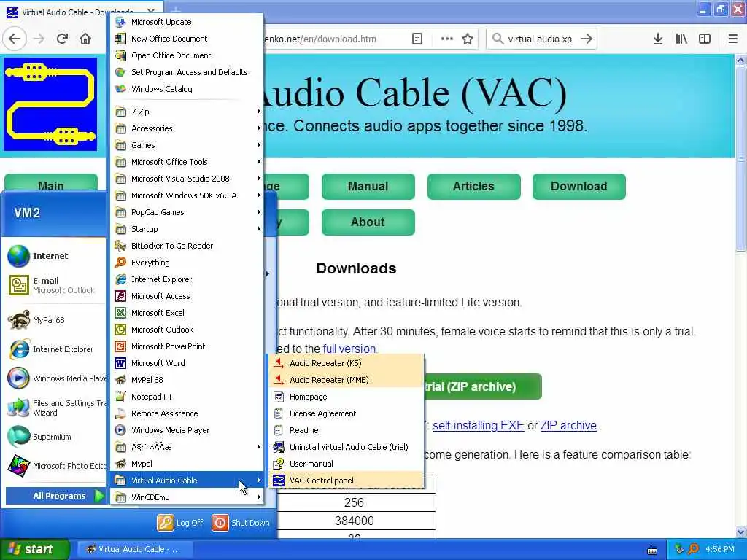The height and width of the screenshot is (560, 747).
Task: Expand the 7-Zip submenu
Action: pos(187,112)
